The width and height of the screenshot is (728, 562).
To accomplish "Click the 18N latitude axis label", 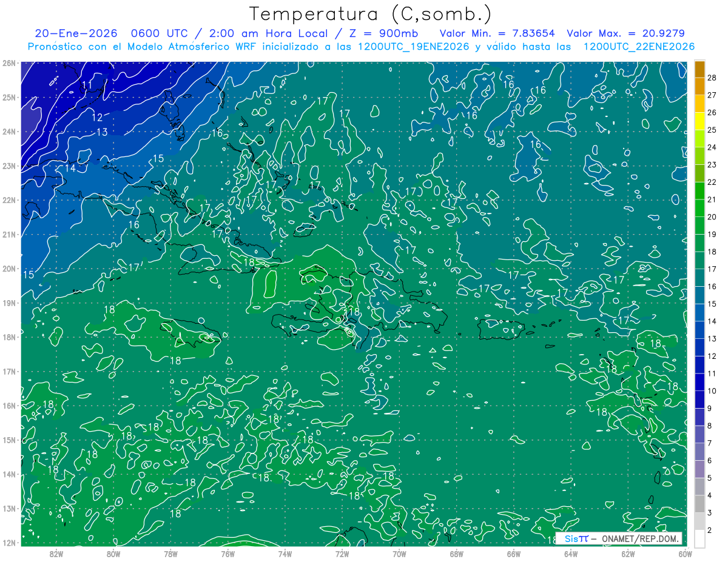I will tap(8, 336).
